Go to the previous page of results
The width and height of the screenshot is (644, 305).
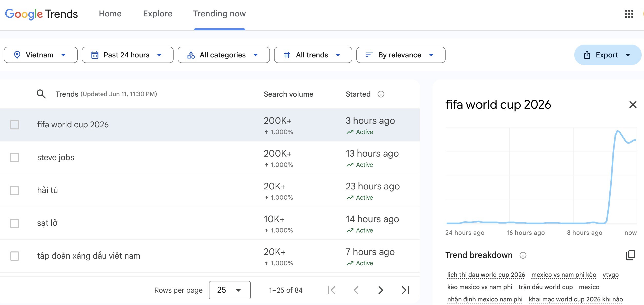(356, 290)
